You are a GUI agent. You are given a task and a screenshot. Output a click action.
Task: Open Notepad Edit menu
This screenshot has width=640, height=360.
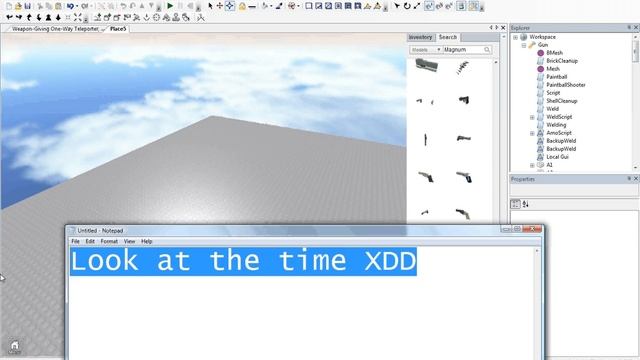(x=90, y=241)
